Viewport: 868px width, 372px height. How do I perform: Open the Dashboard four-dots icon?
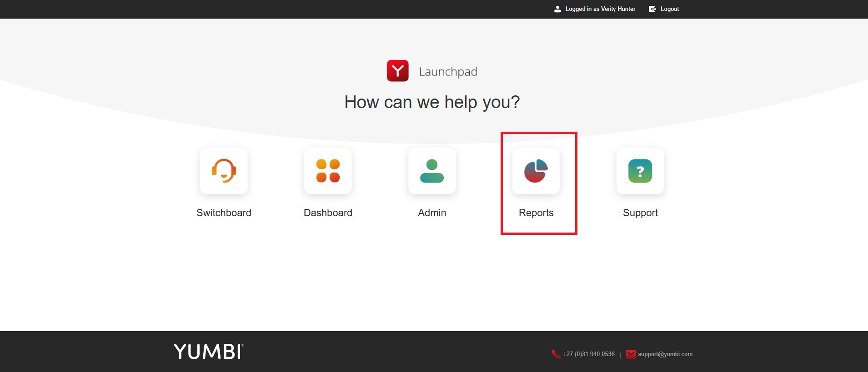point(328,171)
